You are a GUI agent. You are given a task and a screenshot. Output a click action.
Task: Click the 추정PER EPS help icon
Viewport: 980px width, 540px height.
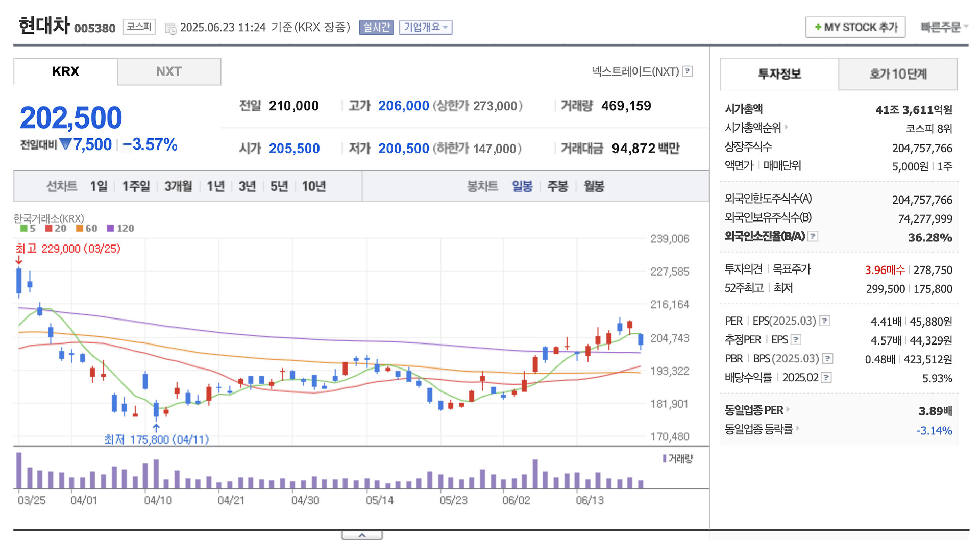[x=796, y=340]
